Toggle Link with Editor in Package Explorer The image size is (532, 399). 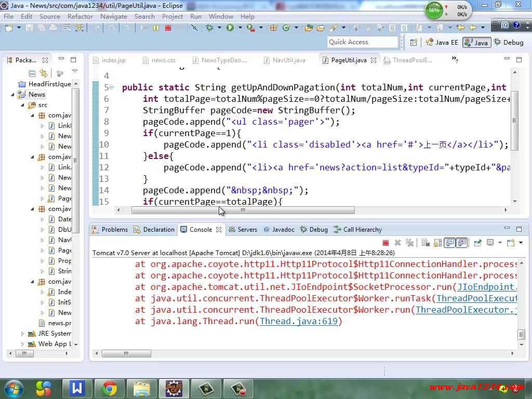pos(44,73)
